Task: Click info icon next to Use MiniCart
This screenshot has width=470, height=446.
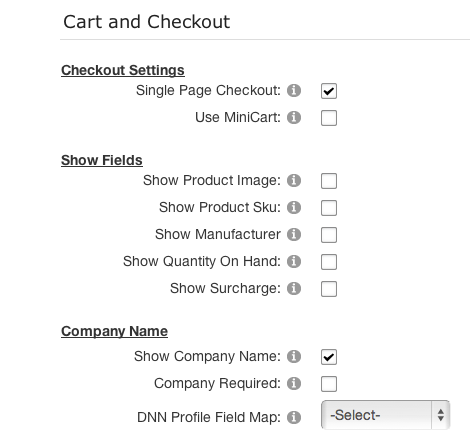Action: (294, 117)
